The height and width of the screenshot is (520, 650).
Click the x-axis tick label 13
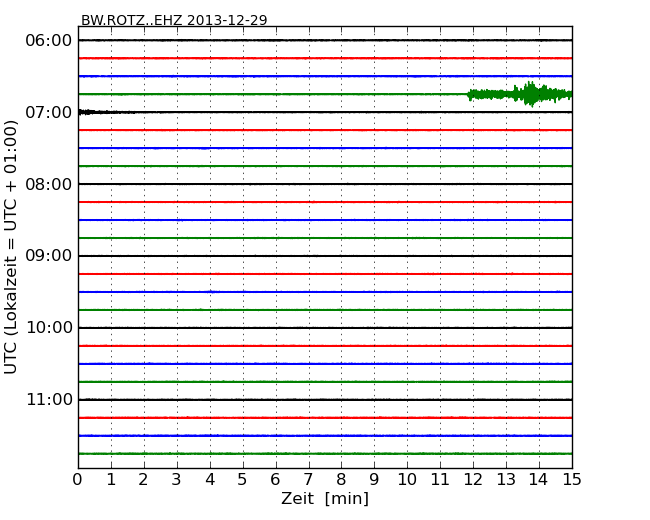pyautogui.click(x=506, y=480)
